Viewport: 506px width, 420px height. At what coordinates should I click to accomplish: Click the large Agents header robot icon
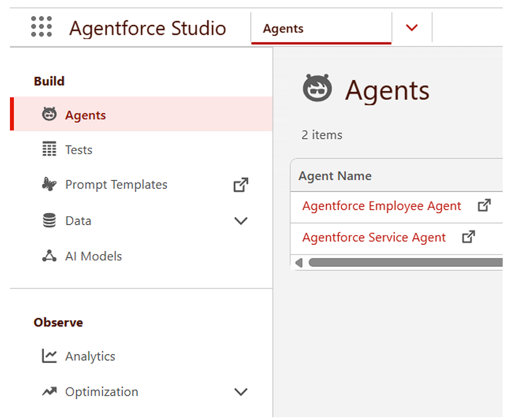coord(317,88)
